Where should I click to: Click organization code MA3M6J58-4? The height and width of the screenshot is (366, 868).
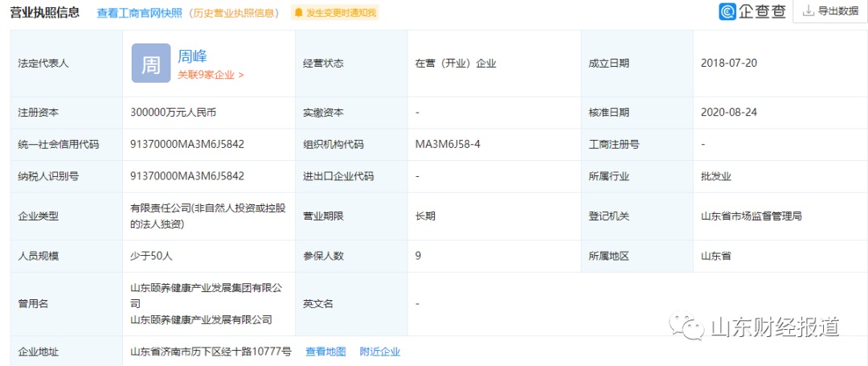tap(448, 144)
